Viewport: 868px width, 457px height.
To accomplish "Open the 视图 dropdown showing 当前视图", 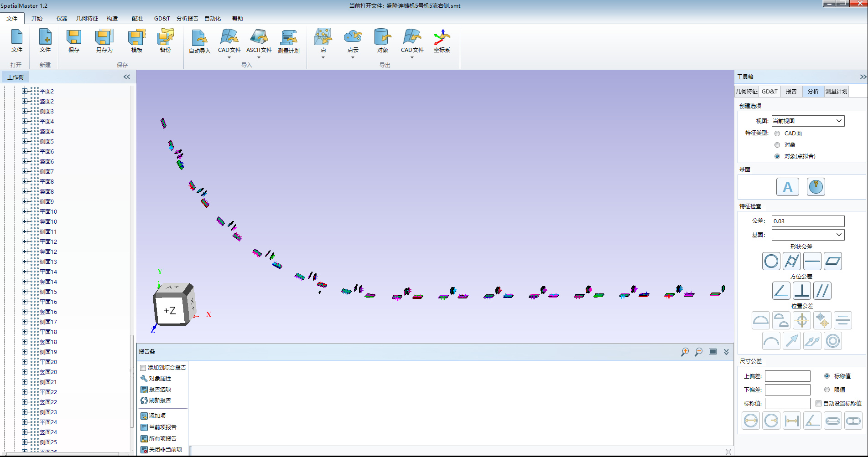I will [x=807, y=121].
